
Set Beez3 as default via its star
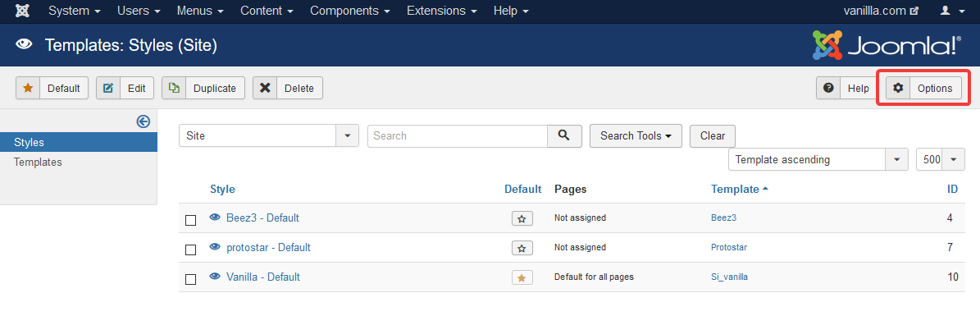coord(522,218)
